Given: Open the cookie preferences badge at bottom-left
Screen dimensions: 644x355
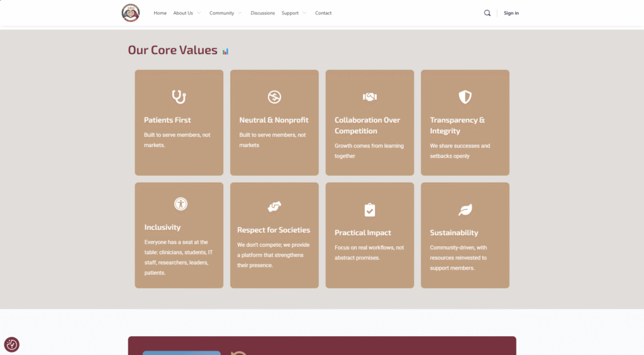Looking at the screenshot, I should coord(12,344).
